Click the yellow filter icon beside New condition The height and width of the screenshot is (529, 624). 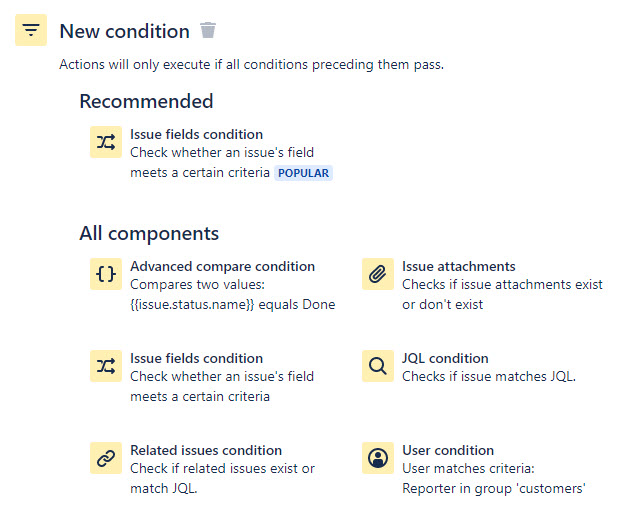point(31,30)
